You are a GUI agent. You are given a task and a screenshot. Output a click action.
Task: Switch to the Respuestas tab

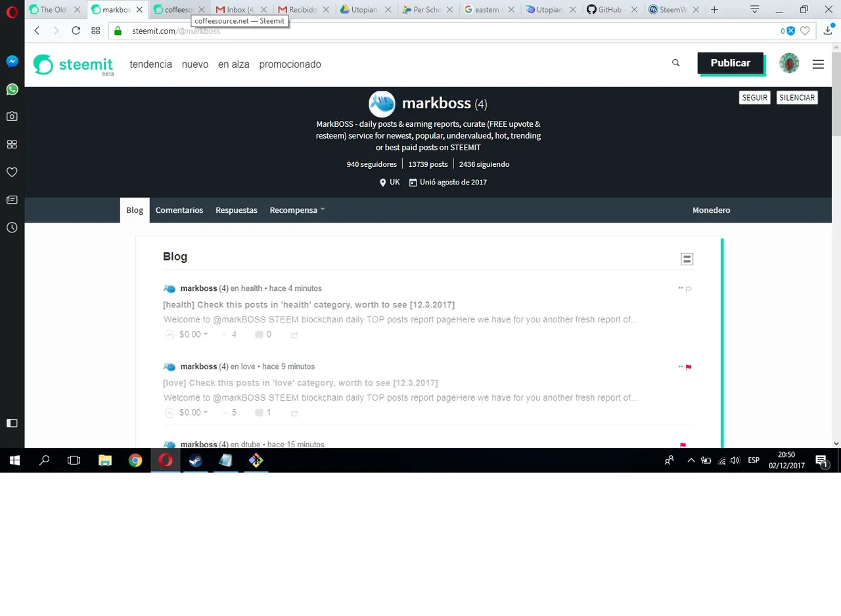237,210
